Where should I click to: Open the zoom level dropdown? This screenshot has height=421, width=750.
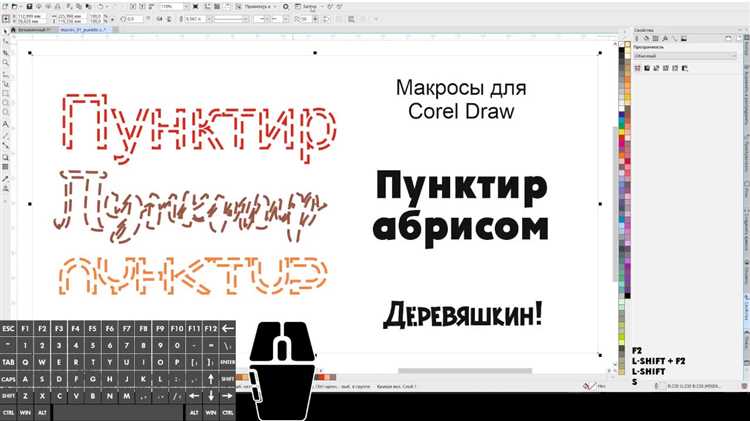point(186,7)
